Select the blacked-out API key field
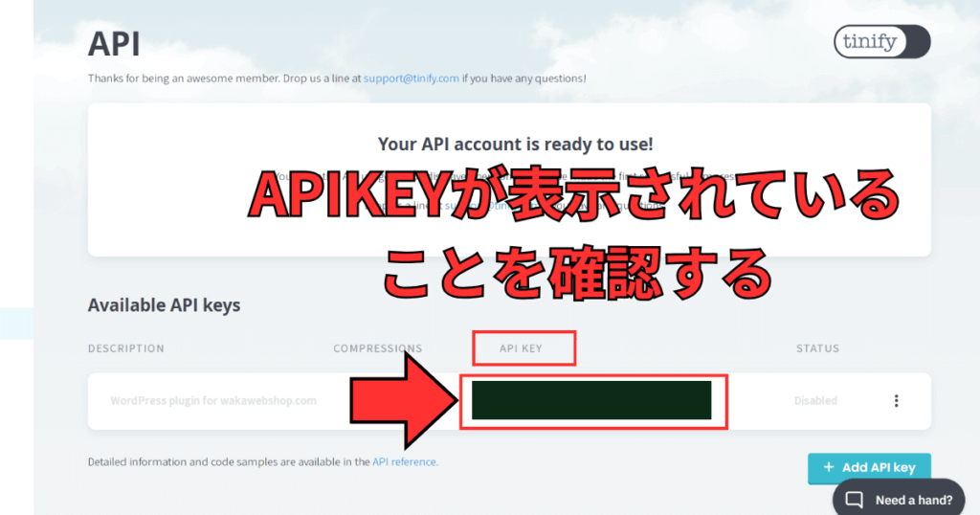Image resolution: width=980 pixels, height=515 pixels. click(591, 400)
